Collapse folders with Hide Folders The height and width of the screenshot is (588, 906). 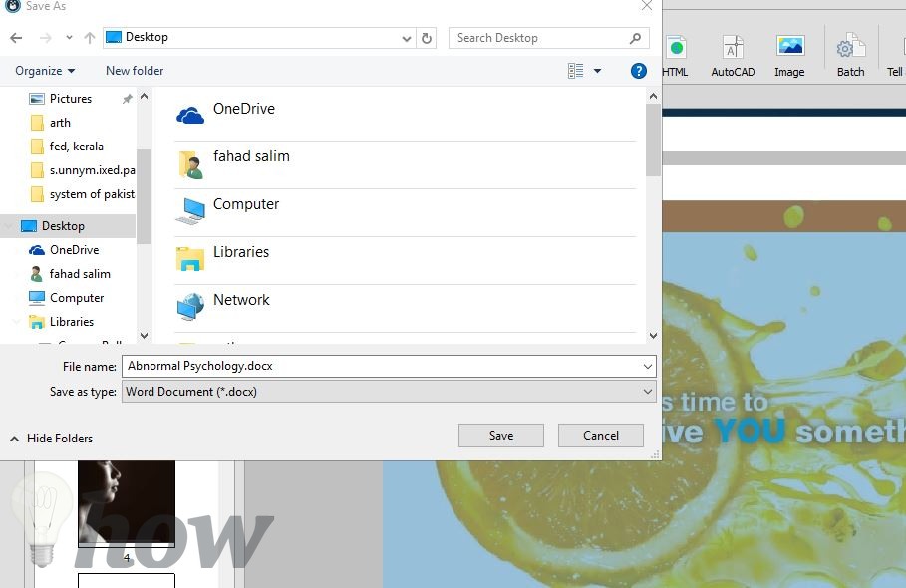coord(52,439)
